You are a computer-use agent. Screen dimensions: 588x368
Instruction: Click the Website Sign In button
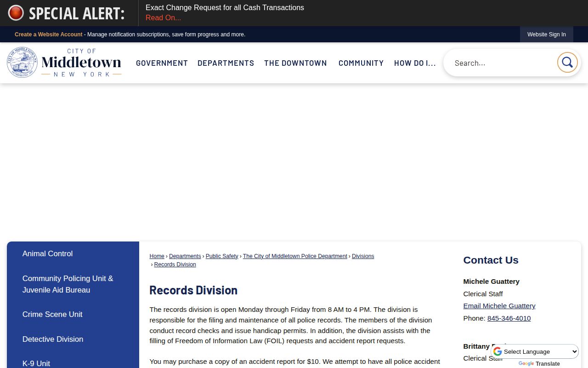click(546, 34)
